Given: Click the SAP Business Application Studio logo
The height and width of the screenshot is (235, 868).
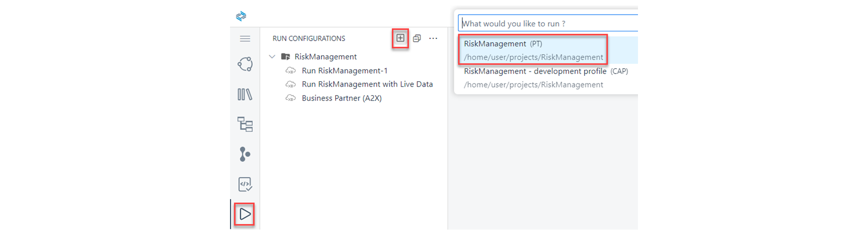Looking at the screenshot, I should (241, 16).
